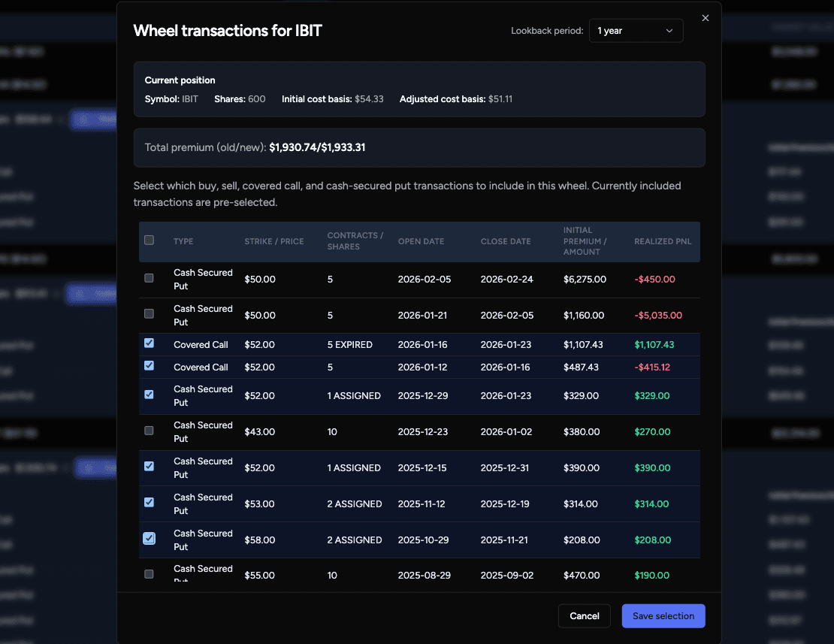Viewport: 834px width, 644px height.
Task: Enable the $50.00 put opened 2026-02-05
Action: tap(149, 279)
